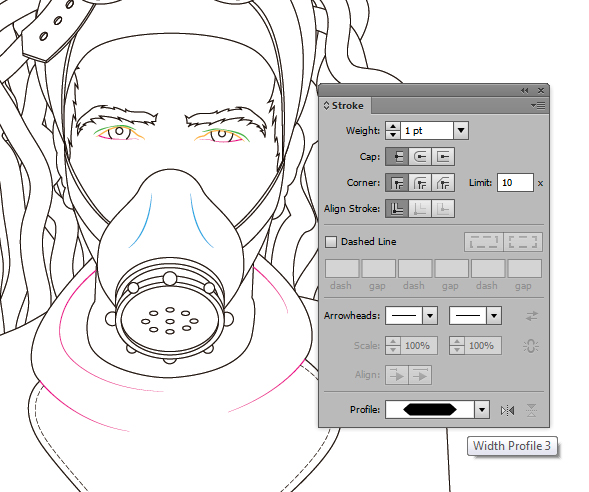The image size is (589, 492).
Task: Click the third gap input field
Action: 524,269
